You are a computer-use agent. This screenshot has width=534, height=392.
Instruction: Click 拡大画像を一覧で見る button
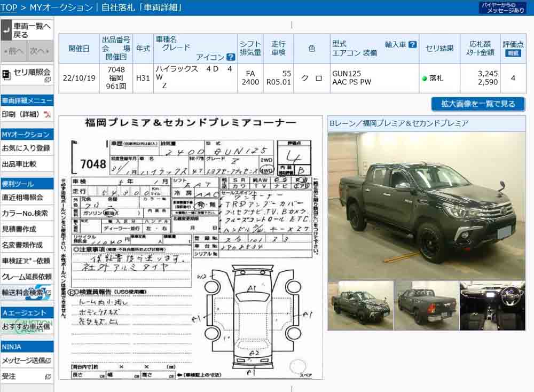point(478,104)
